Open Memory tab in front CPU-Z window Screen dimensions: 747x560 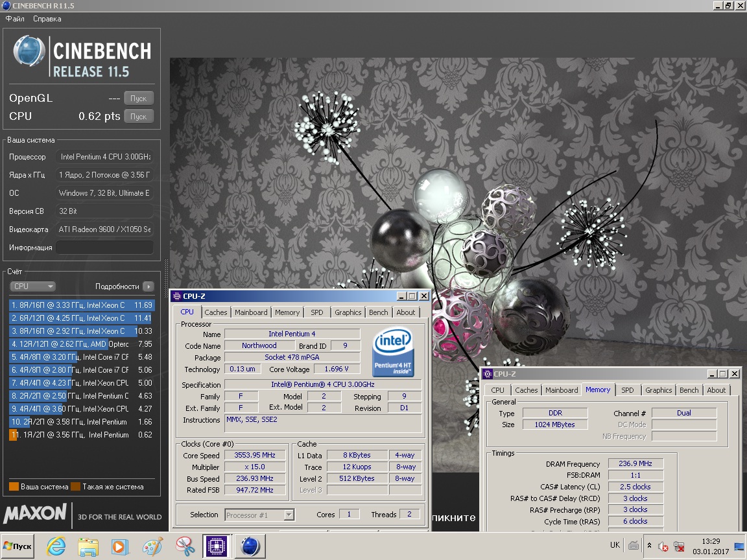coord(287,312)
